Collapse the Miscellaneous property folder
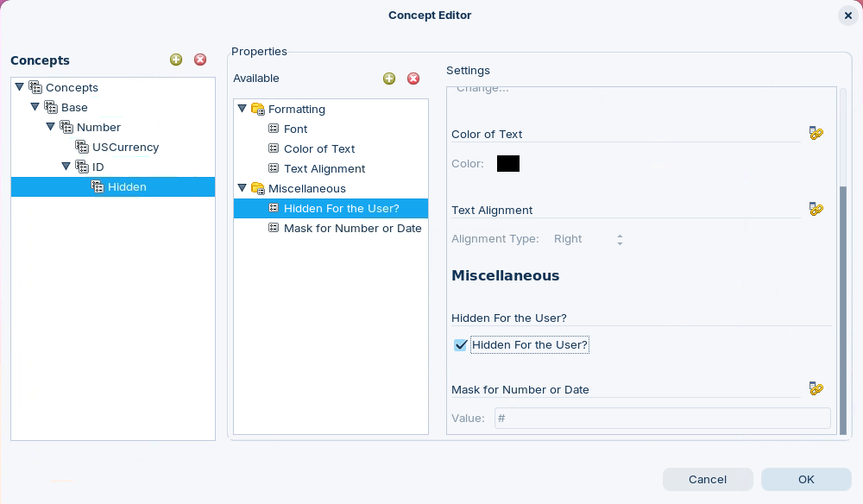Screen dimensions: 863x504 coord(243,188)
